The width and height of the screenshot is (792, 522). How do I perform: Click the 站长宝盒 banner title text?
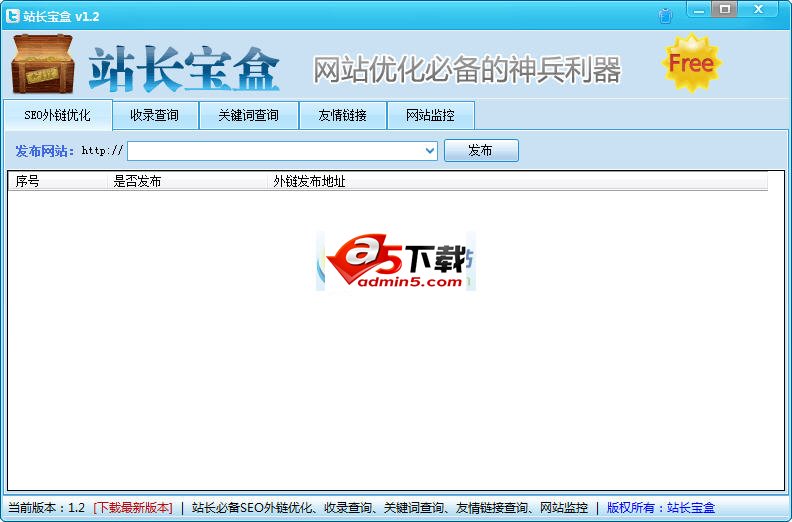click(184, 69)
